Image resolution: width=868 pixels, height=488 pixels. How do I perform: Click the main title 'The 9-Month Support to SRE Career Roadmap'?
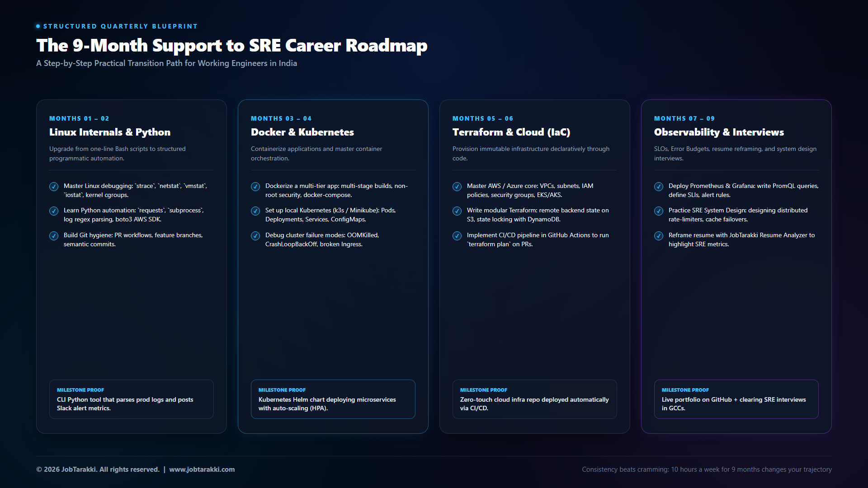231,46
